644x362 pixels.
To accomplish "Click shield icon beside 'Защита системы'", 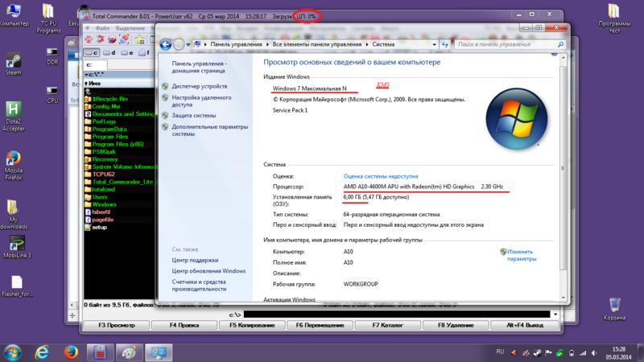I will point(165,116).
